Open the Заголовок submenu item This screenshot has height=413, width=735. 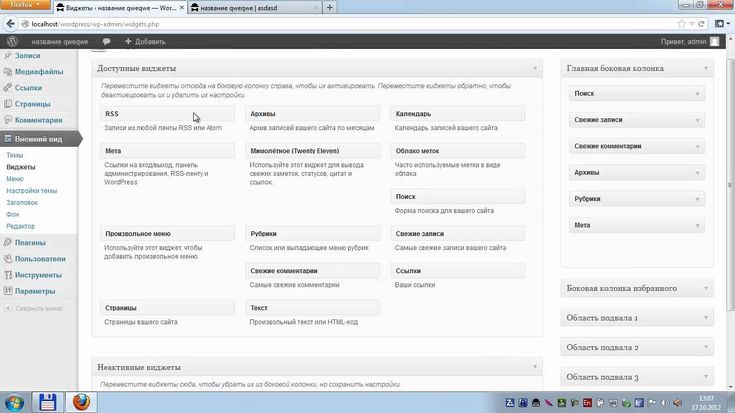(x=22, y=203)
